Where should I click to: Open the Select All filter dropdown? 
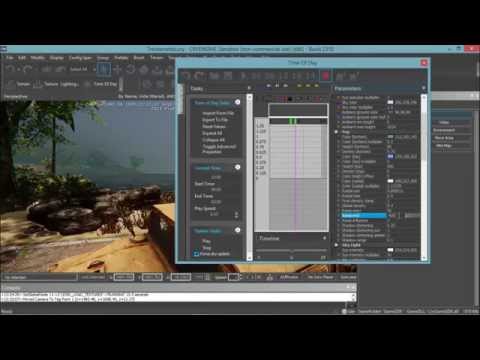(83, 69)
